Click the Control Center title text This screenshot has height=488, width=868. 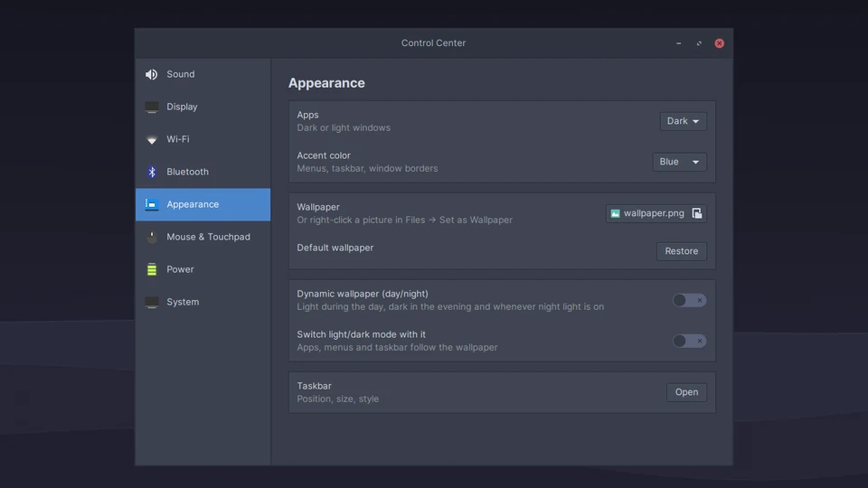(433, 43)
